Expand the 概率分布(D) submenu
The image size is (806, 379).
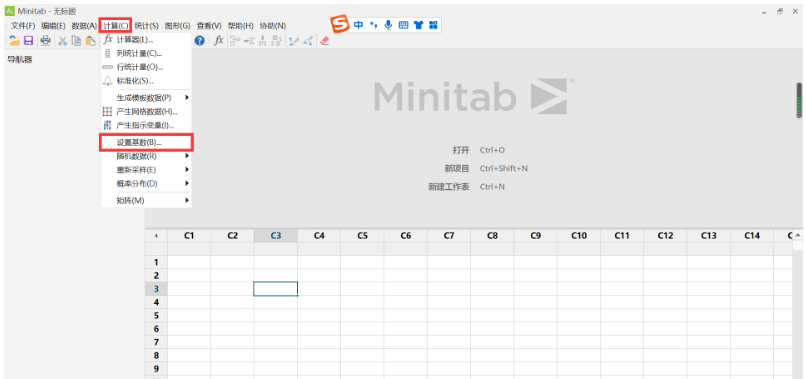click(146, 183)
